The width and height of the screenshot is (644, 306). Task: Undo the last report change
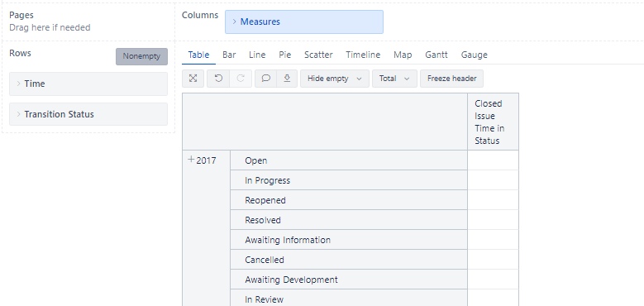(x=218, y=79)
